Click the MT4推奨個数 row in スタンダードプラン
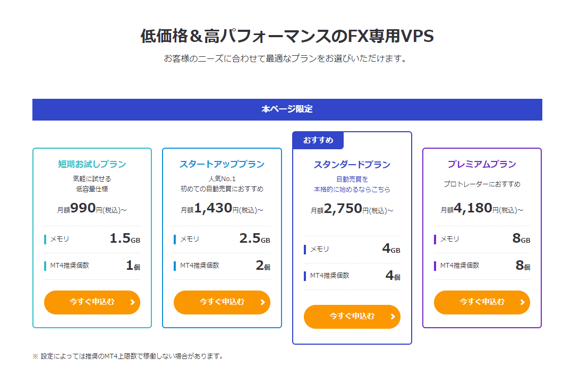This screenshot has width=588, height=384. pyautogui.click(x=352, y=276)
